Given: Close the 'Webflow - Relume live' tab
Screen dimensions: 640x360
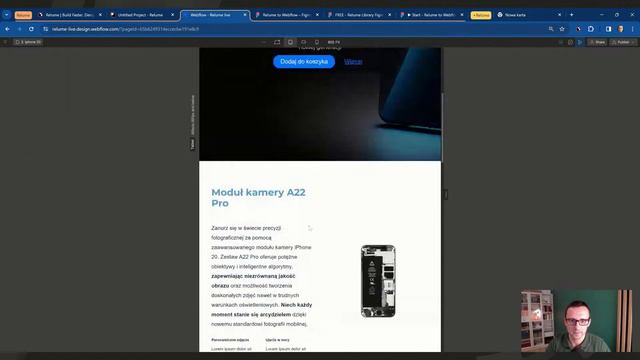Looking at the screenshot, I should point(245,15).
